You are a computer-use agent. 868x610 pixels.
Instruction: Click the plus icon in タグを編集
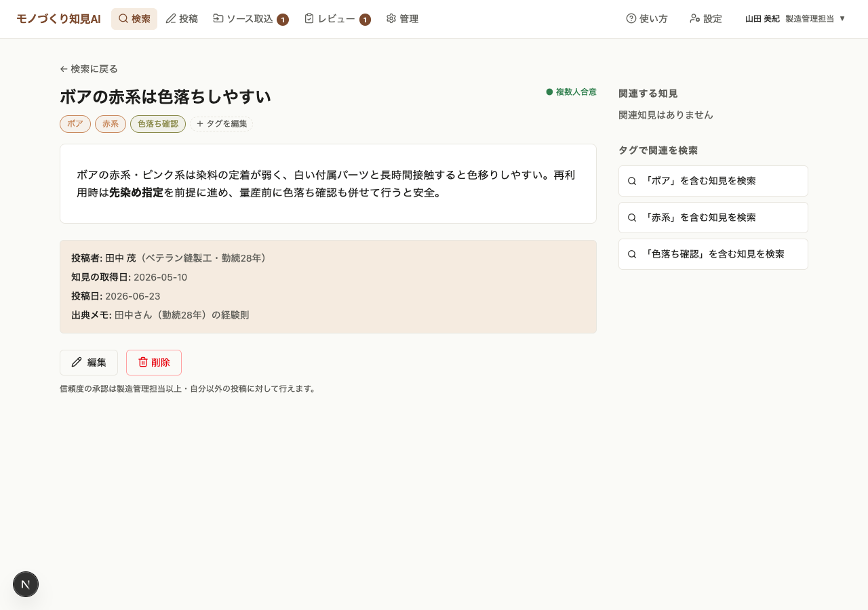(200, 124)
